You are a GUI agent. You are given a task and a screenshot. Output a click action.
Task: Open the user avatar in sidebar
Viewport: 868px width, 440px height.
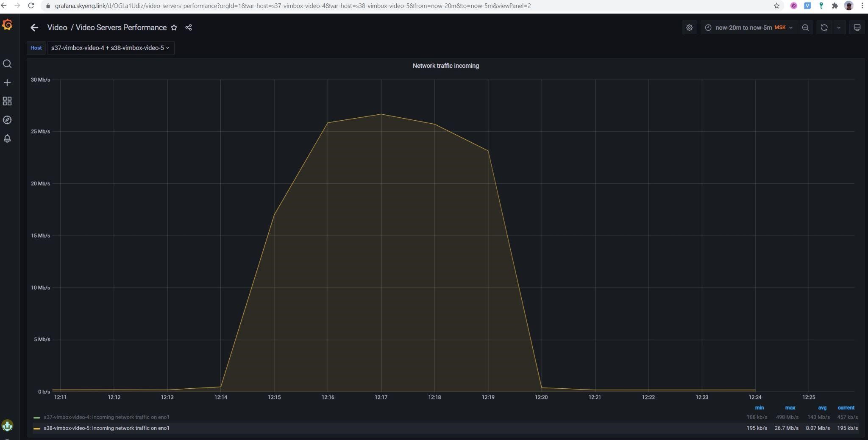click(7, 425)
